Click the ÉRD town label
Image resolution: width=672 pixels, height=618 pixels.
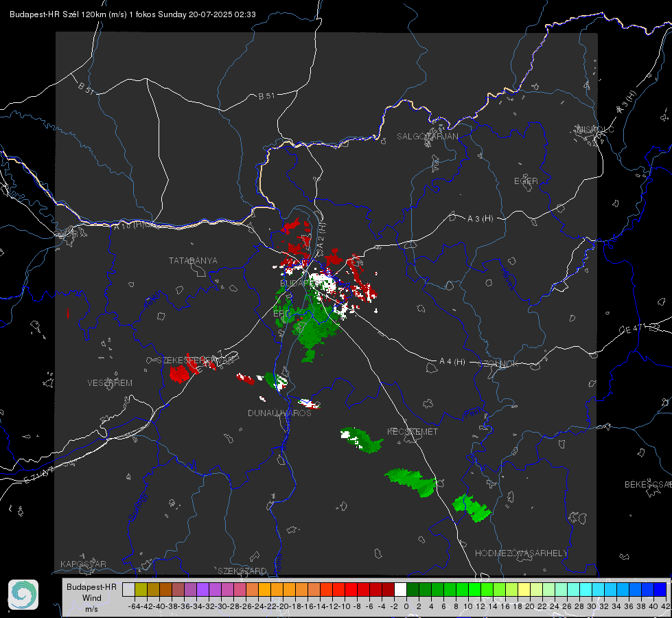point(281,314)
